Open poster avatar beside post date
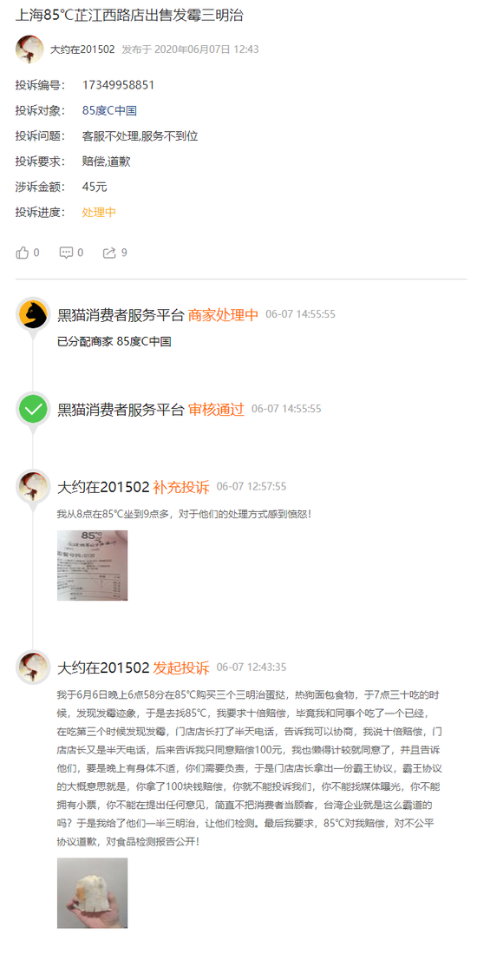Image resolution: width=477 pixels, height=980 pixels. point(29,49)
